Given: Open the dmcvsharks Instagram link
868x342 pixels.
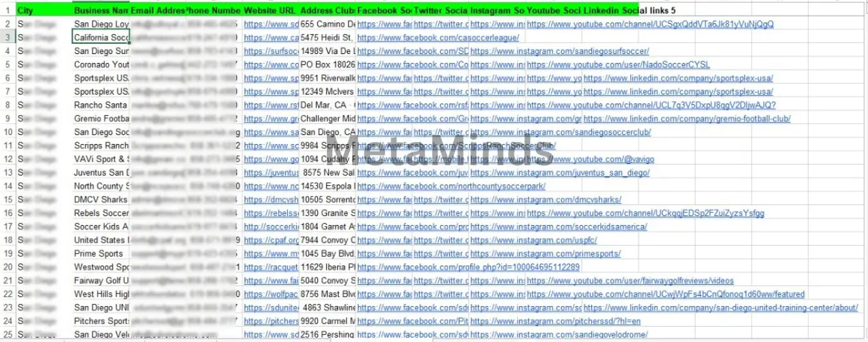Looking at the screenshot, I should [546, 200].
